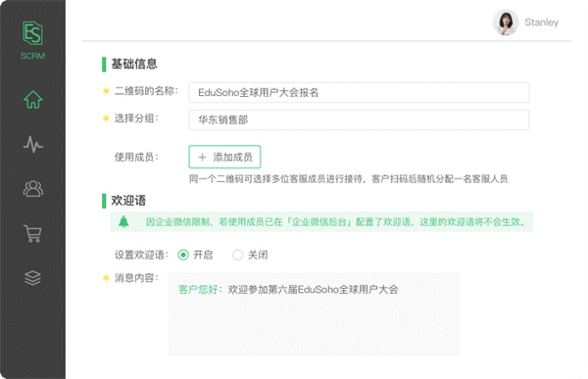This screenshot has width=588, height=379.
Task: Select the 关闭 radio button
Action: click(x=238, y=255)
